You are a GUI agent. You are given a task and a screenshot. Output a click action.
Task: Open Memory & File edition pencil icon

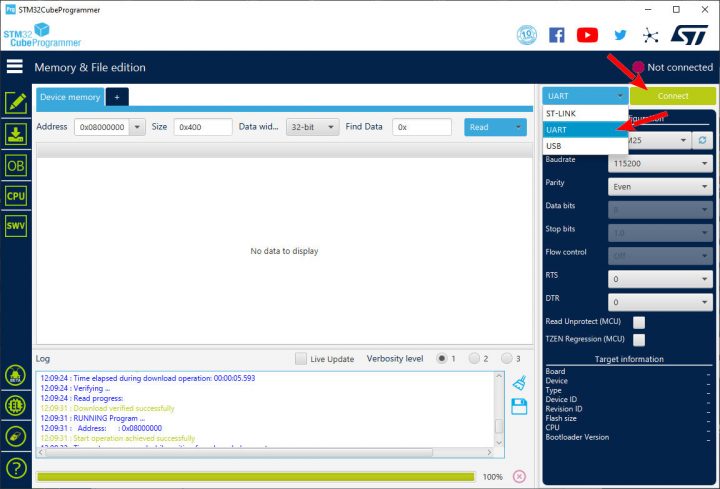(16, 102)
